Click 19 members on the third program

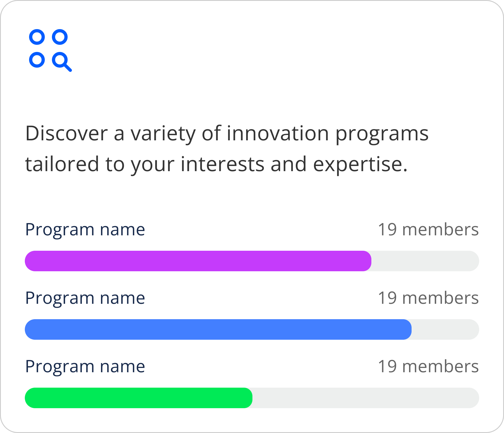point(428,366)
